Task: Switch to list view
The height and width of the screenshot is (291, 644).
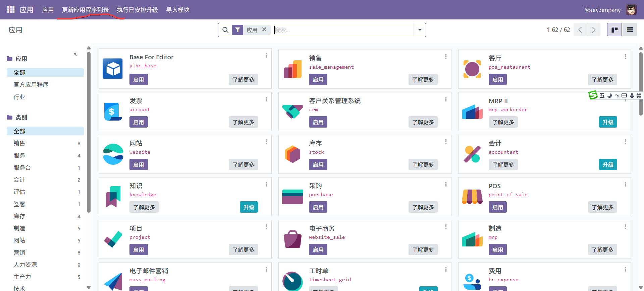Action: tap(630, 30)
